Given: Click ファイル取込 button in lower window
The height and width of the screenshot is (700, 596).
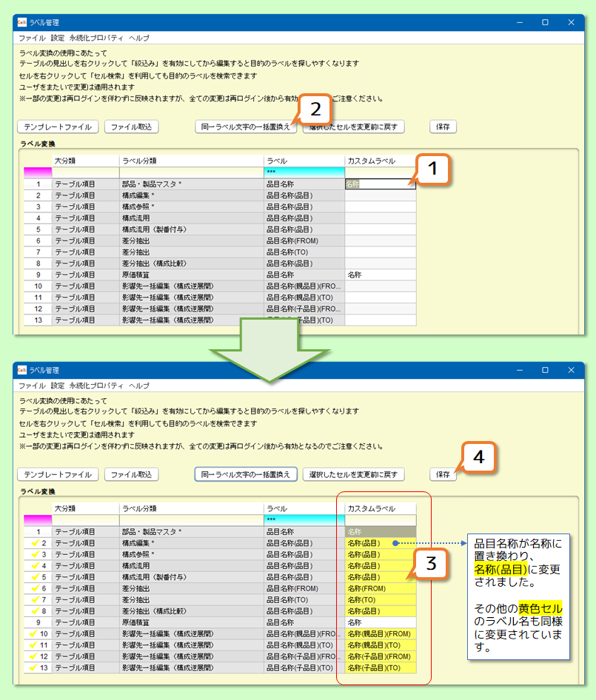Looking at the screenshot, I should coord(131,474).
